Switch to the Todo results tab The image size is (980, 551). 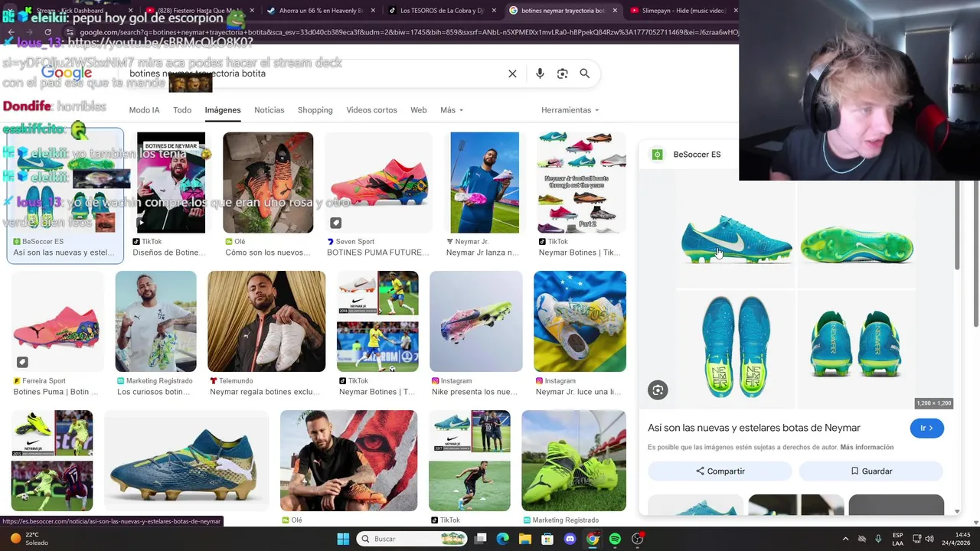pos(182,110)
